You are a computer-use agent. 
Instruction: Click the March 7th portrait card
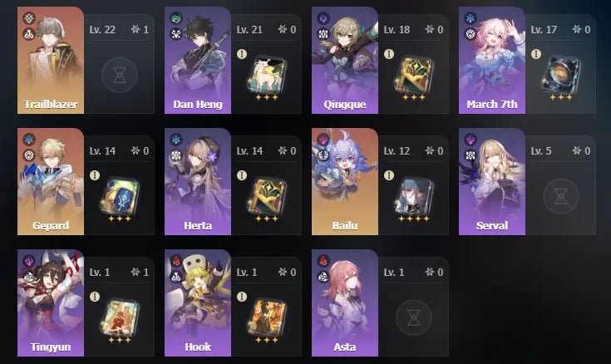[x=492, y=61]
